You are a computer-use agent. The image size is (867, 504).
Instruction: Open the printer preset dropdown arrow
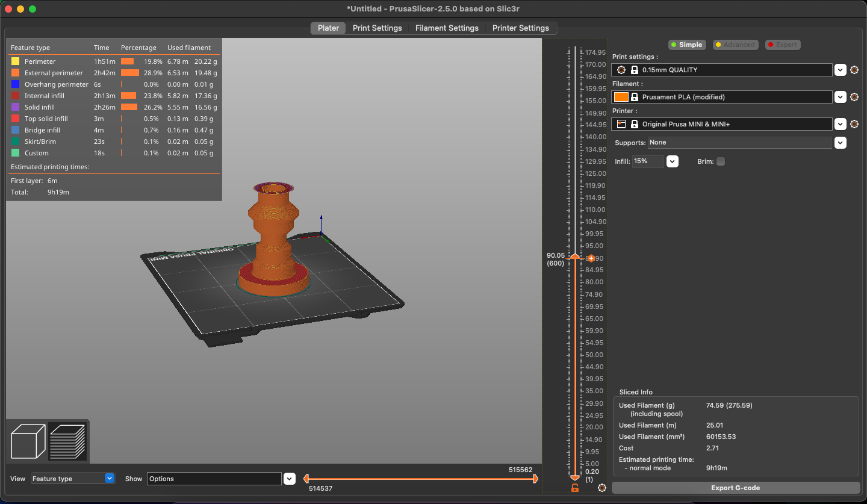pyautogui.click(x=841, y=124)
